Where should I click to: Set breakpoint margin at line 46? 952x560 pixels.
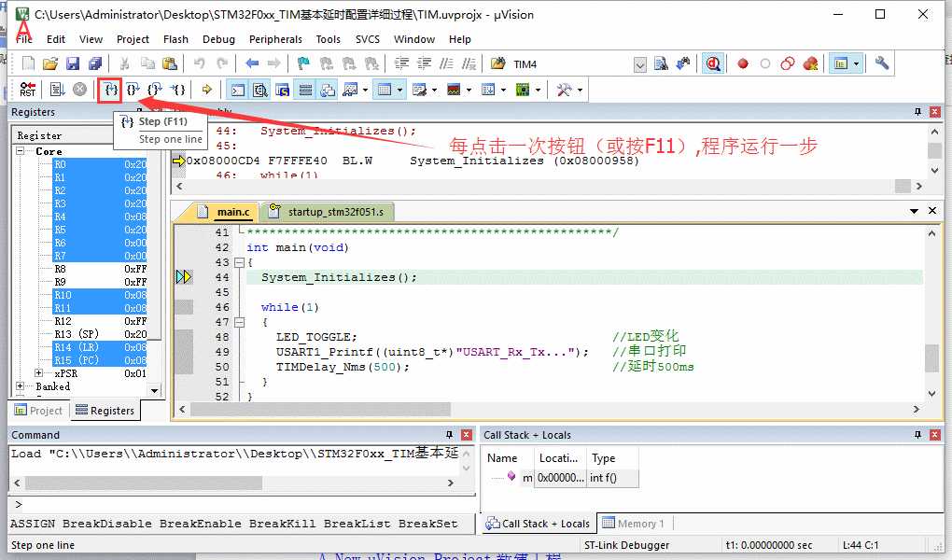tap(183, 307)
